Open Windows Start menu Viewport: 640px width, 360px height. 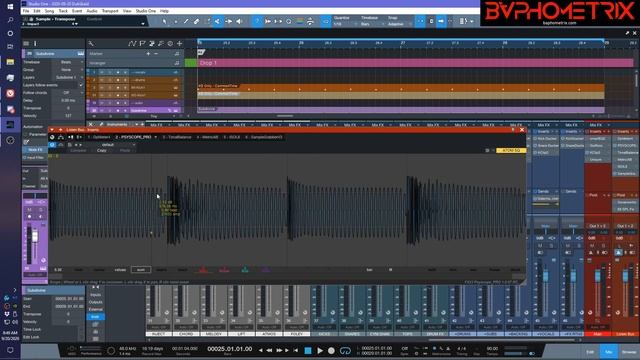coord(10,7)
